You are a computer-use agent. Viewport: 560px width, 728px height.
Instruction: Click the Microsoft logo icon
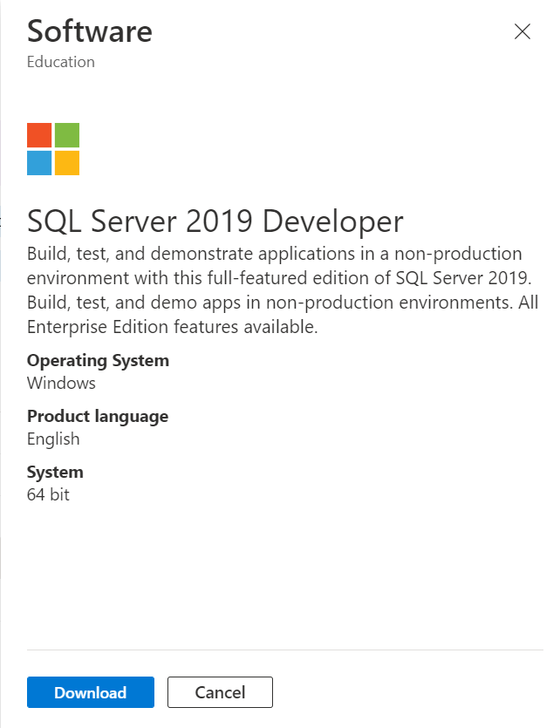[53, 149]
